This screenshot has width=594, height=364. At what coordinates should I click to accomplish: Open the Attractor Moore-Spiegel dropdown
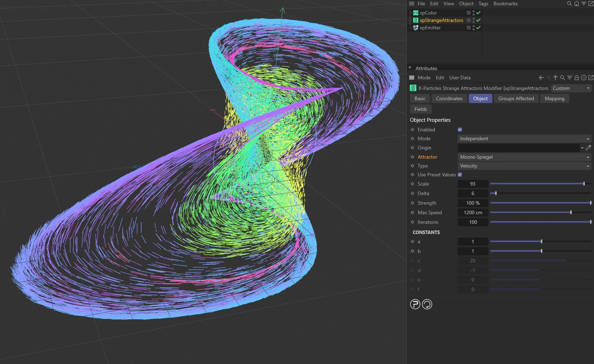tap(524, 157)
